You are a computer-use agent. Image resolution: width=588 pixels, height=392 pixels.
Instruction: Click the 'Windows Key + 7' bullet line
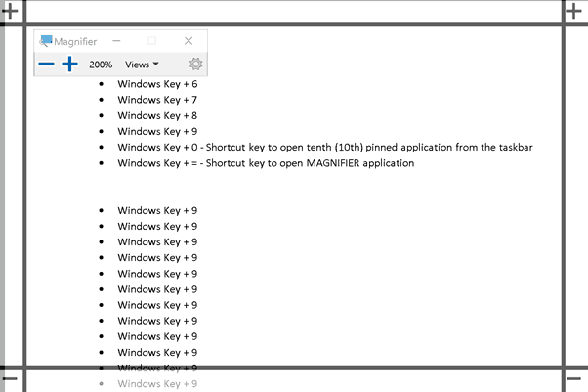(x=157, y=100)
